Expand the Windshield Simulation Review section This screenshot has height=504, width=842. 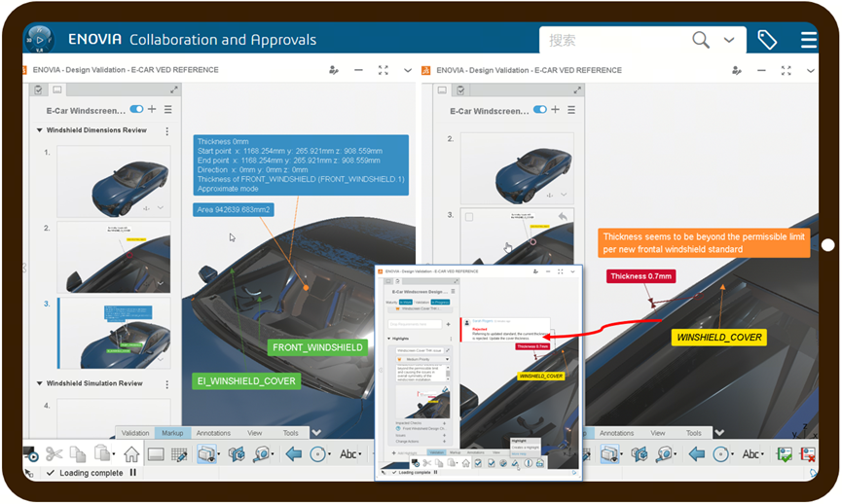(40, 383)
